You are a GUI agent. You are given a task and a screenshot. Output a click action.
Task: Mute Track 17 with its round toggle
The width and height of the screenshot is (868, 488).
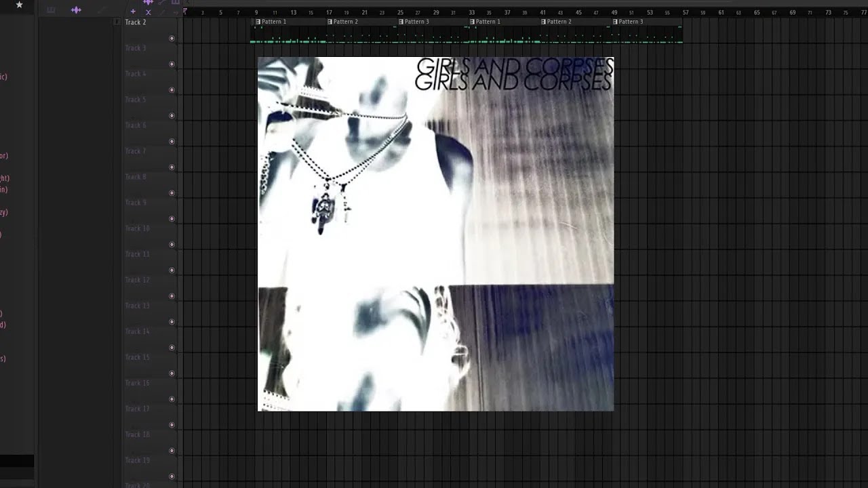tap(172, 425)
